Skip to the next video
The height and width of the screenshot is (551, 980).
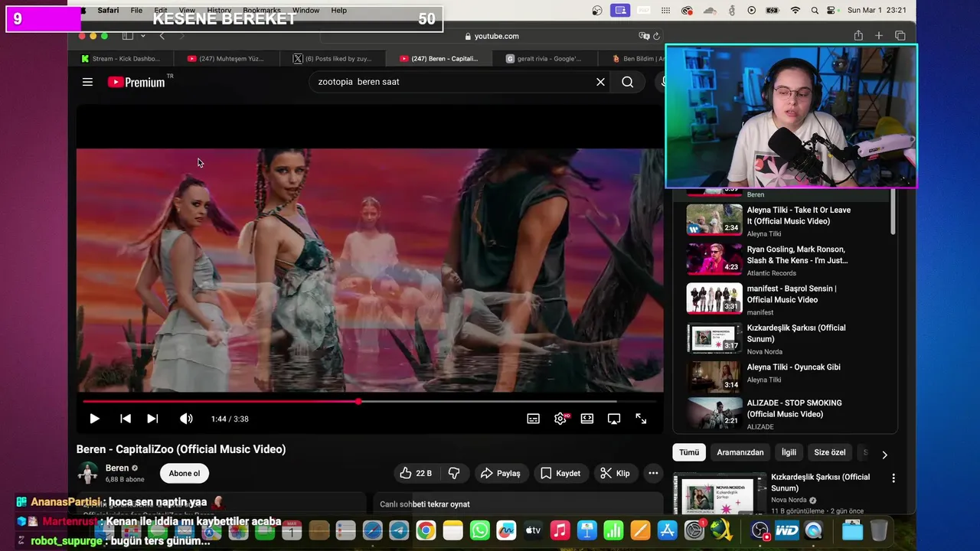152,419
